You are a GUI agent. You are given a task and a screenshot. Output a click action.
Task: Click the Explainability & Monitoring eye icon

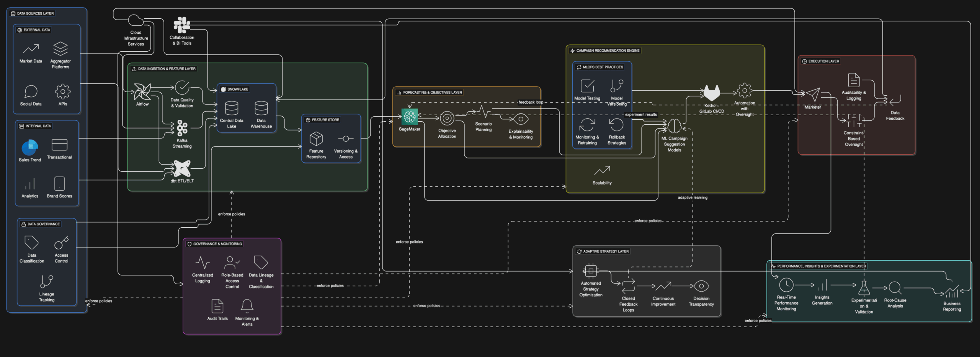tap(521, 119)
